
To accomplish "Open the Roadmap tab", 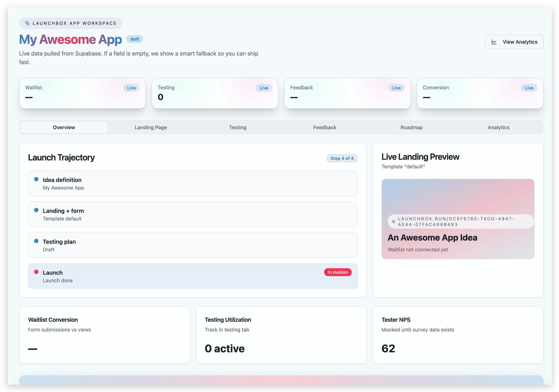I will coord(412,127).
